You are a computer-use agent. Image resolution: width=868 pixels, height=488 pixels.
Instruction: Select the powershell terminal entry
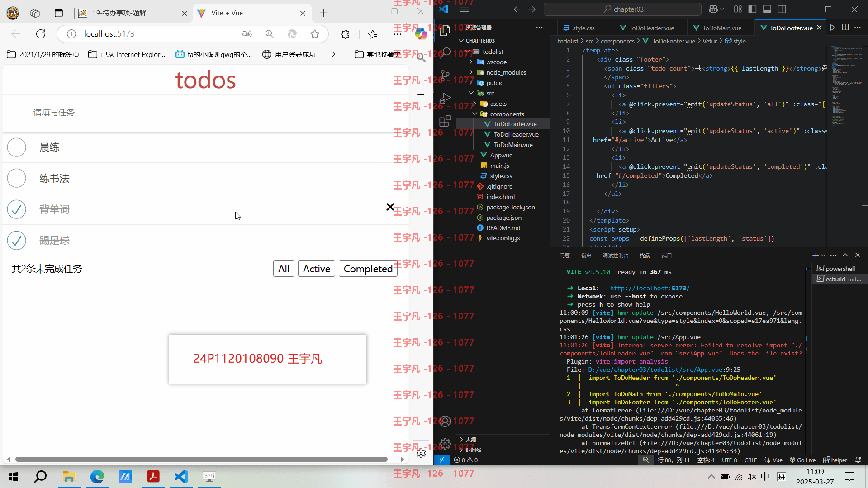[x=840, y=269]
